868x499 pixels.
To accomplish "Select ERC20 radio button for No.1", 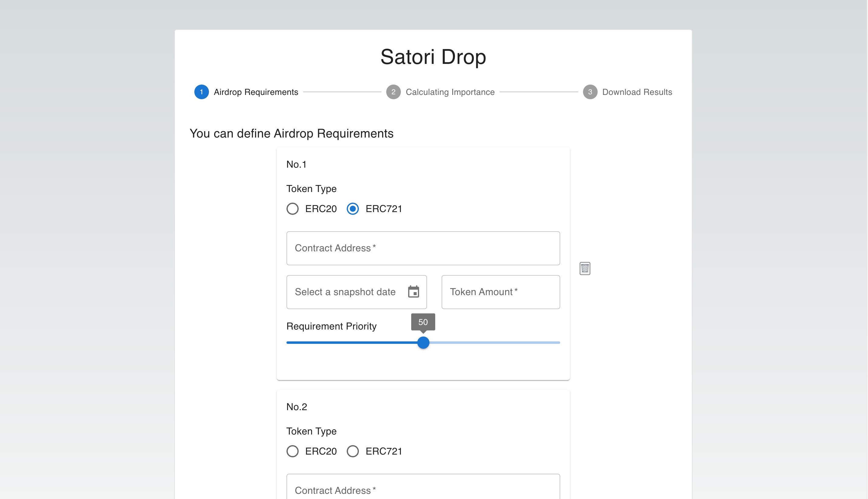I will [x=292, y=209].
